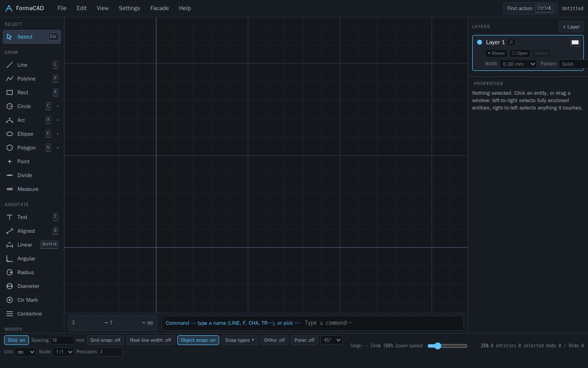Select the Angular dimension tool

click(32, 259)
